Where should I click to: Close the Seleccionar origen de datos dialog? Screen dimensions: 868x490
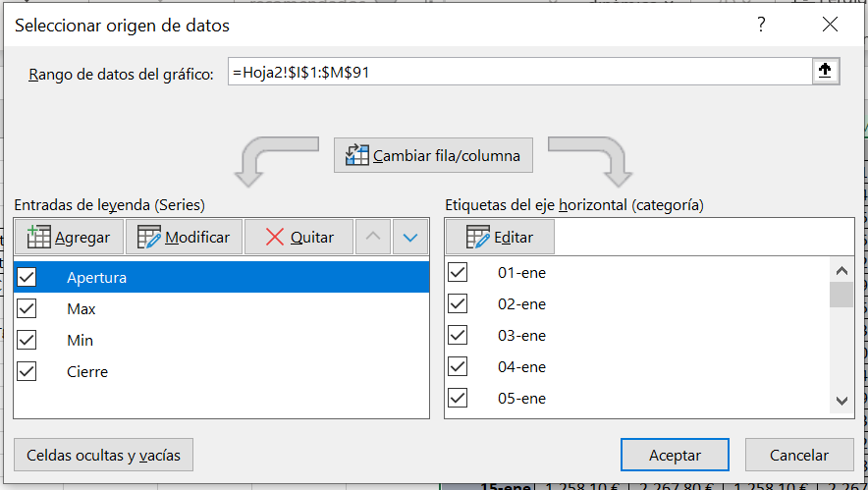point(830,25)
